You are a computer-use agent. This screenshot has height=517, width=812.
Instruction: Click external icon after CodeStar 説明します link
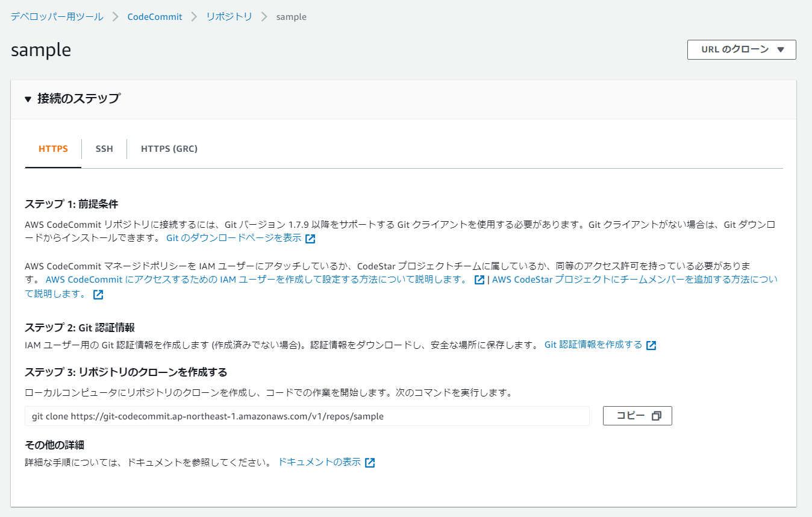click(98, 295)
